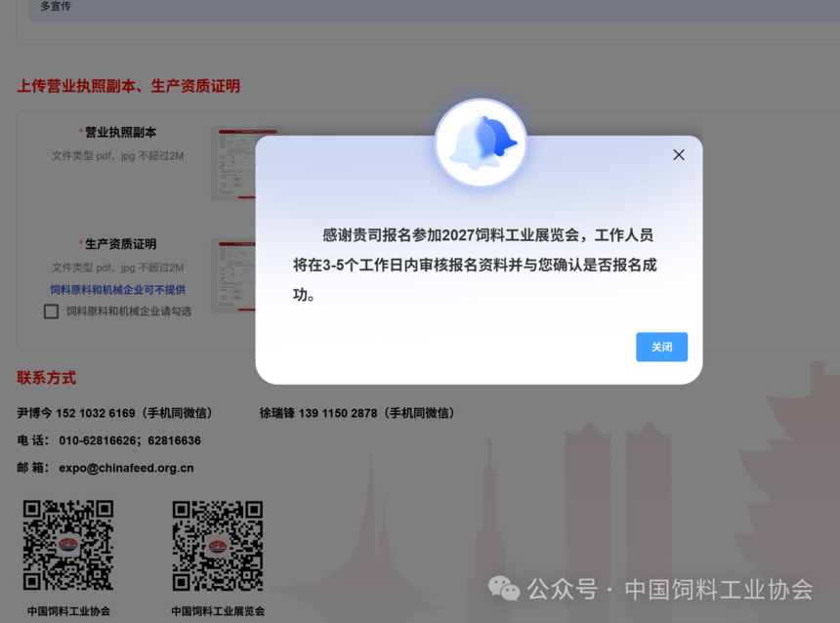Image resolution: width=840 pixels, height=623 pixels.
Task: Open the 营业执照副本 uploaded thumbnail
Action: [233, 163]
